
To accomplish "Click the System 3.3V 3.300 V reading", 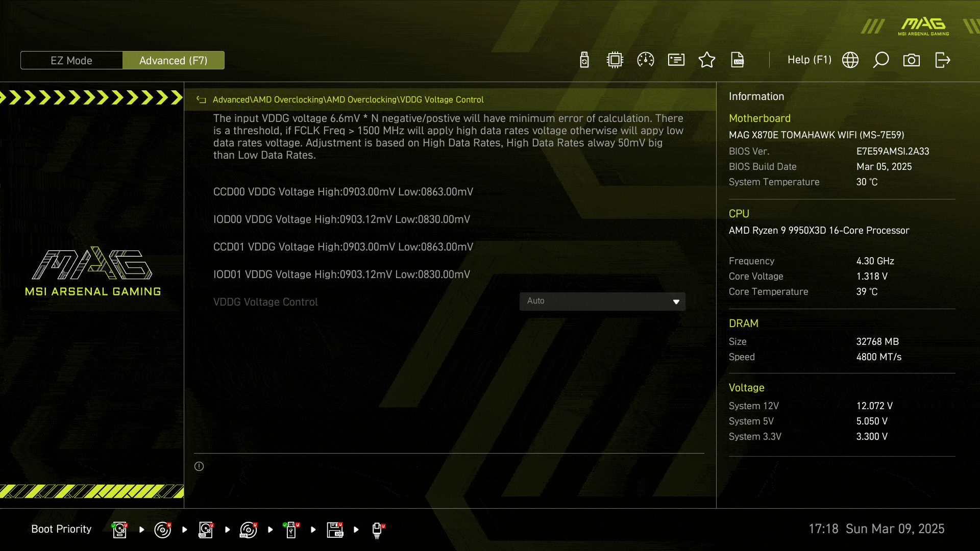I will click(872, 437).
